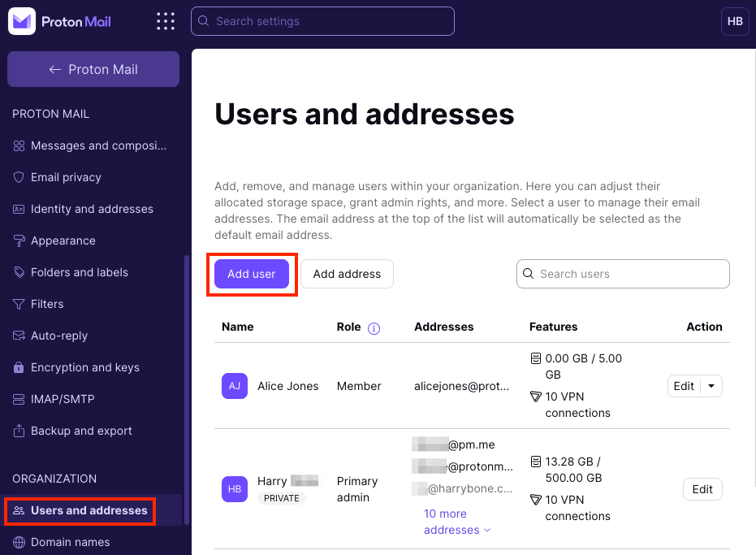
Task: Select the Encryption and keys lock icon
Action: [x=18, y=367]
